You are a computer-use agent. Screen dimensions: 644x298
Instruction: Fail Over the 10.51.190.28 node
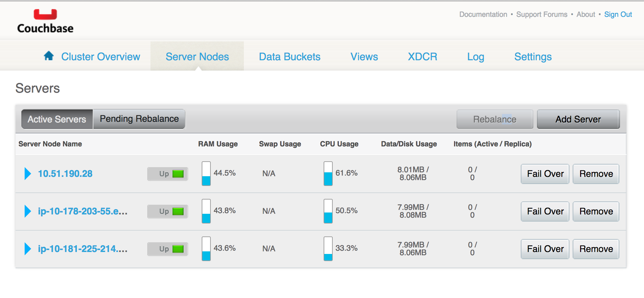[x=545, y=174]
